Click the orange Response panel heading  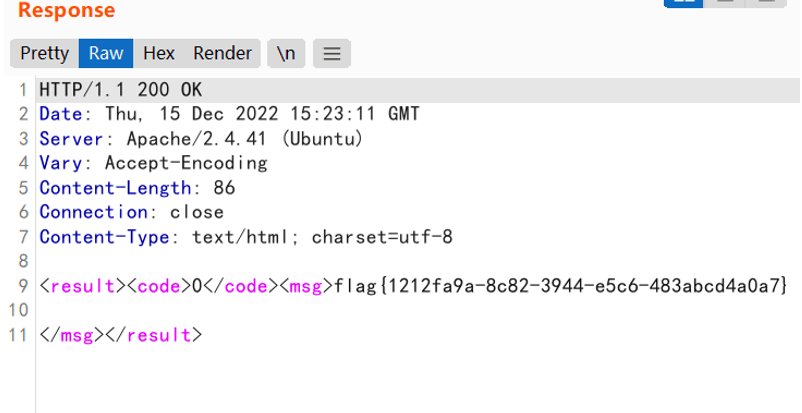[66, 10]
